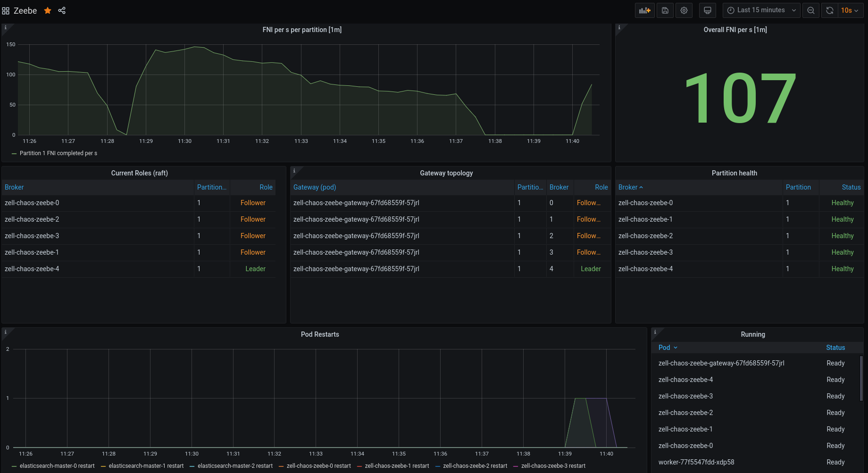Sort Current Roles table by Broker column

tap(14, 187)
